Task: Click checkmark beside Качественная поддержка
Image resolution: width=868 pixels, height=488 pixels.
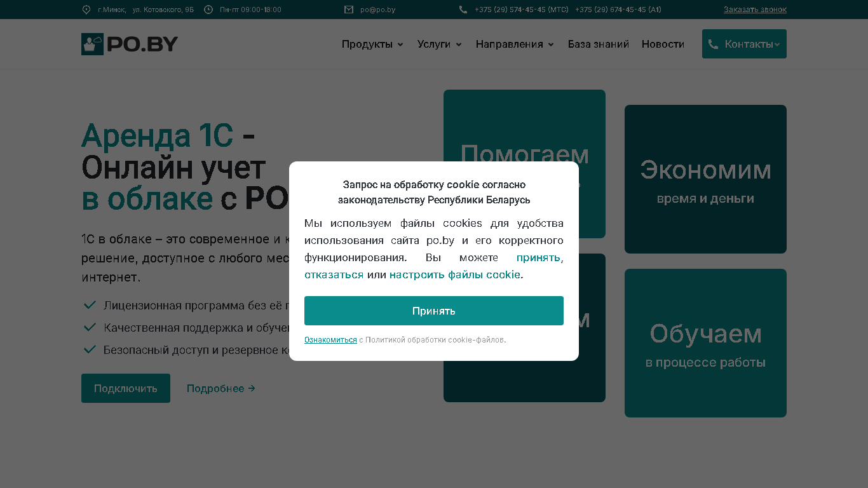Action: [x=90, y=327]
